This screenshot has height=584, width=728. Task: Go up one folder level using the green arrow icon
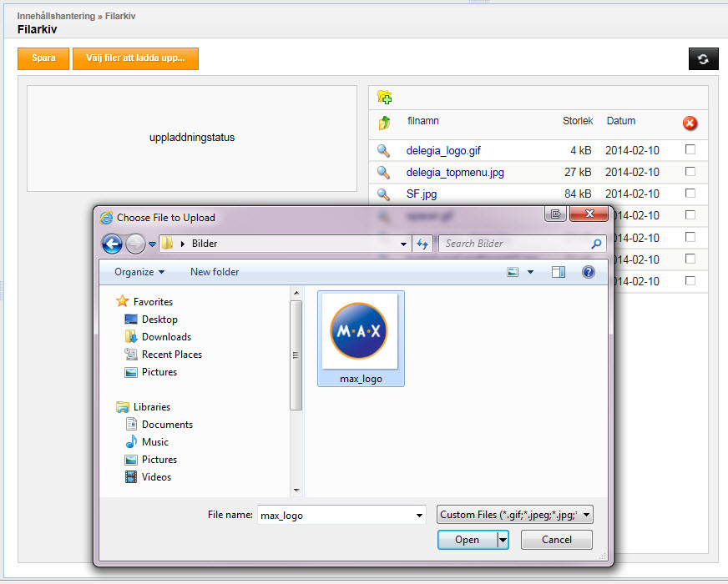tap(384, 123)
